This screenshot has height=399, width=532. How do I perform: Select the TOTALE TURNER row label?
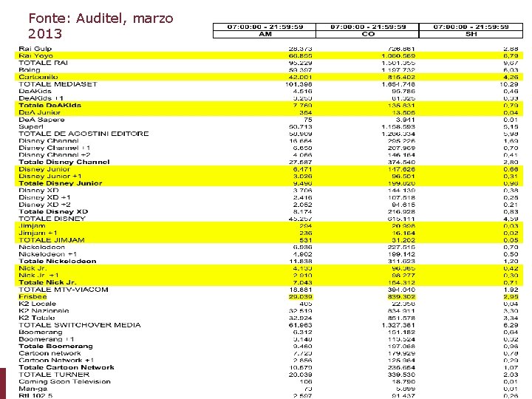pos(54,375)
